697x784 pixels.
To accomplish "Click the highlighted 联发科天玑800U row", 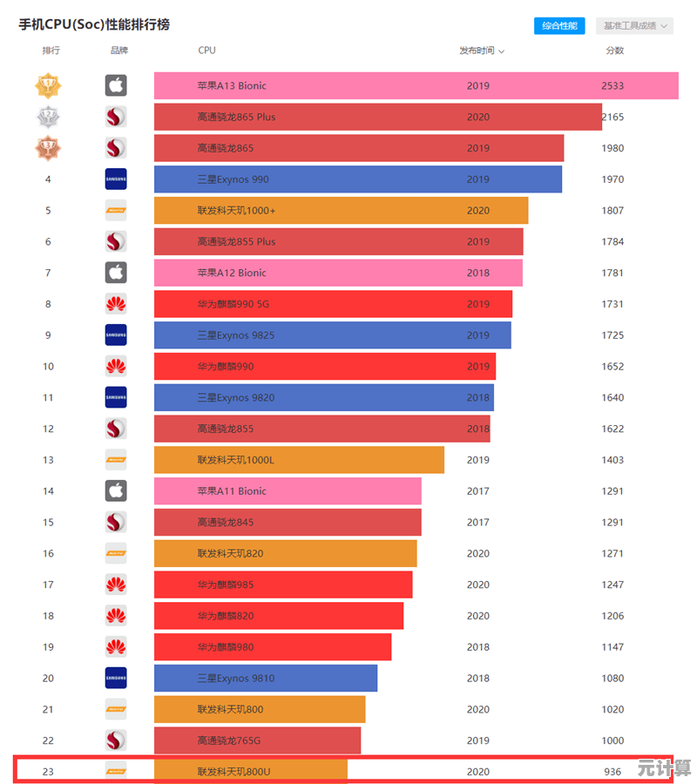I will (x=343, y=770).
